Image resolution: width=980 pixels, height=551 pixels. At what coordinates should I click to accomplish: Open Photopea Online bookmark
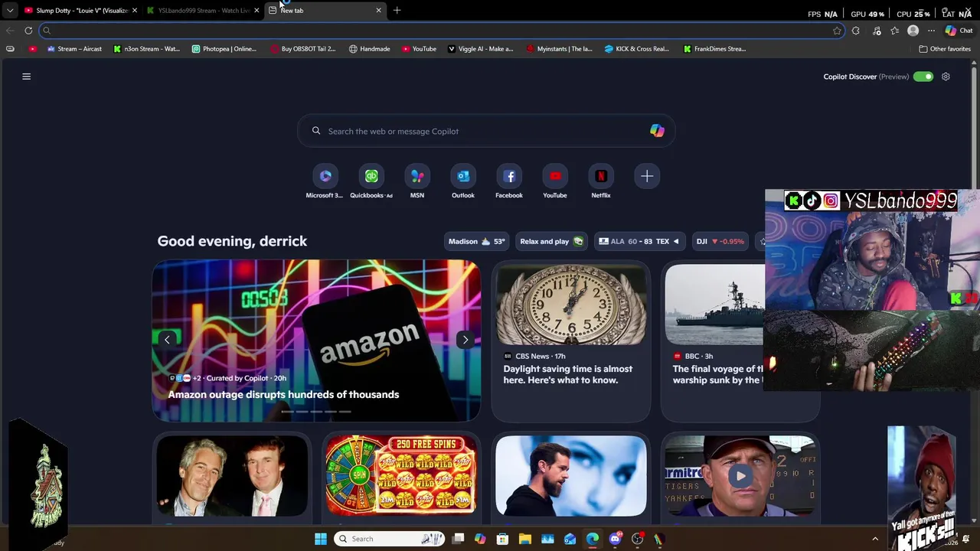point(224,49)
